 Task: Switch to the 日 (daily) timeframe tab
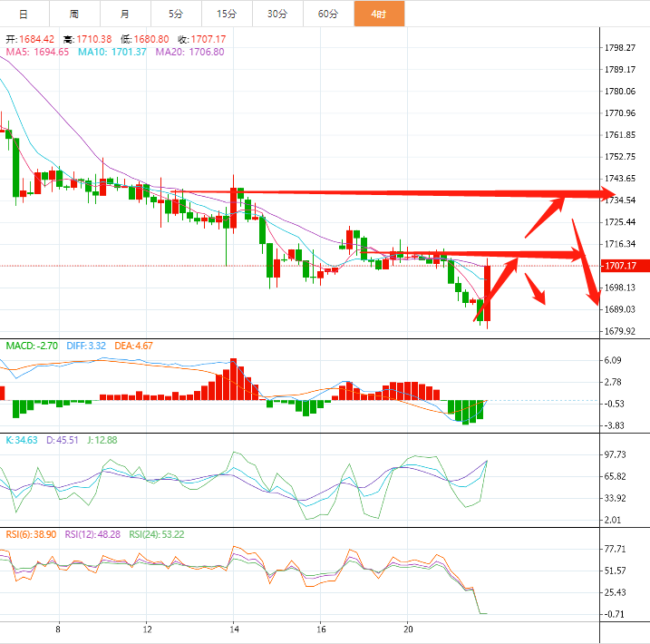[x=24, y=14]
